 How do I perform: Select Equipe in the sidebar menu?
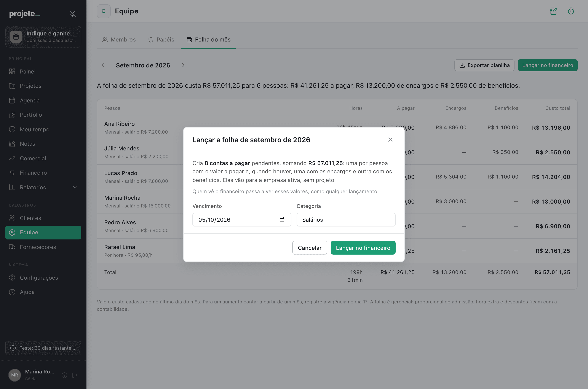pos(43,233)
